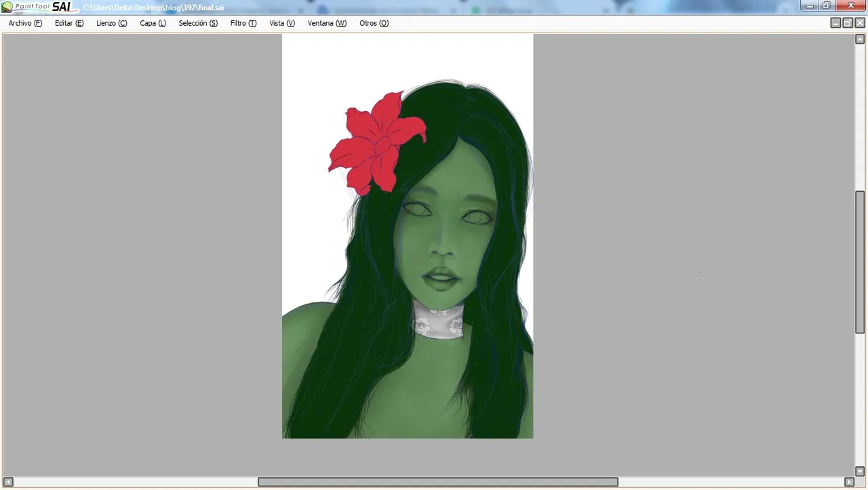
Task: Click the horizontal scrollbar right arrow
Action: [x=849, y=482]
